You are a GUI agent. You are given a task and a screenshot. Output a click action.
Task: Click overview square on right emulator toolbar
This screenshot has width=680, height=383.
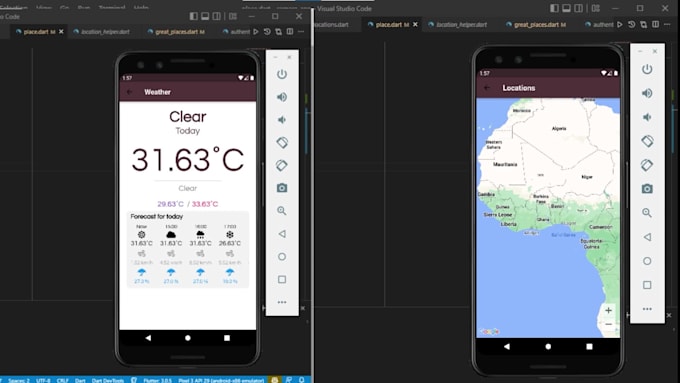pos(647,285)
